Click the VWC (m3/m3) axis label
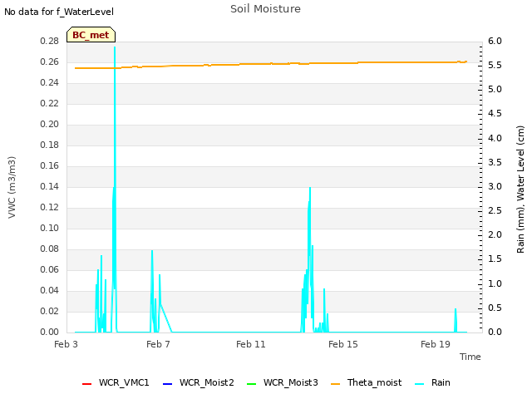 click(x=12, y=187)
